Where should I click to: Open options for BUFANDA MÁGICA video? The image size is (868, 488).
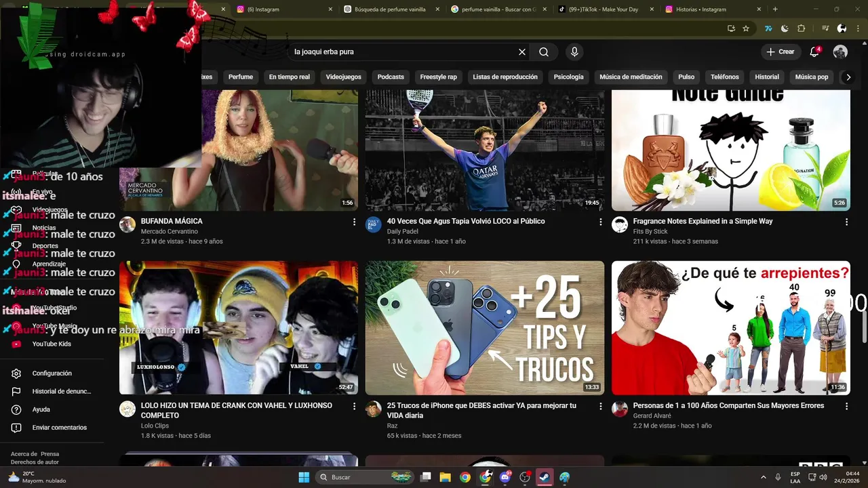coord(354,222)
